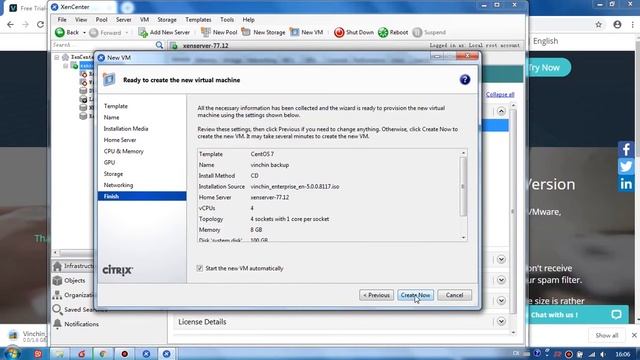The image size is (640, 360).
Task: Click the green Reboot icon
Action: (x=383, y=32)
